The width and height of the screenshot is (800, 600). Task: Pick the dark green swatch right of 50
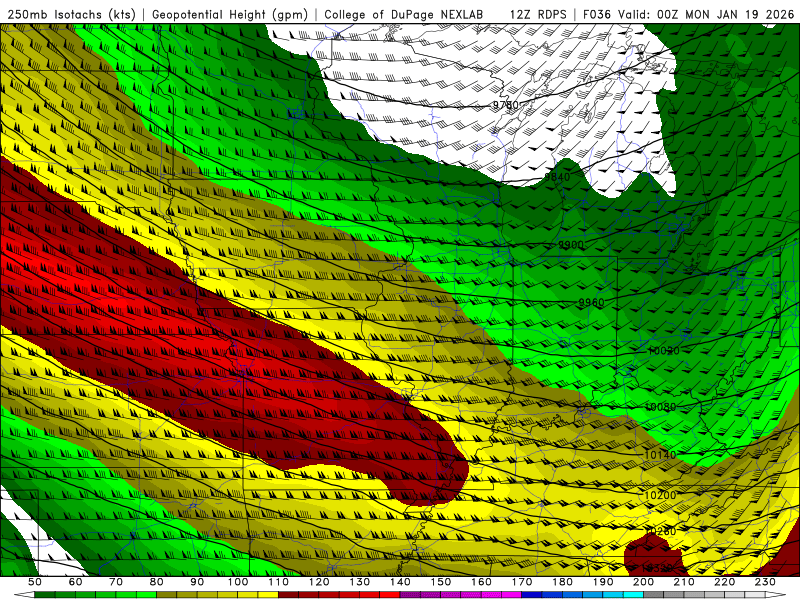pos(45,595)
